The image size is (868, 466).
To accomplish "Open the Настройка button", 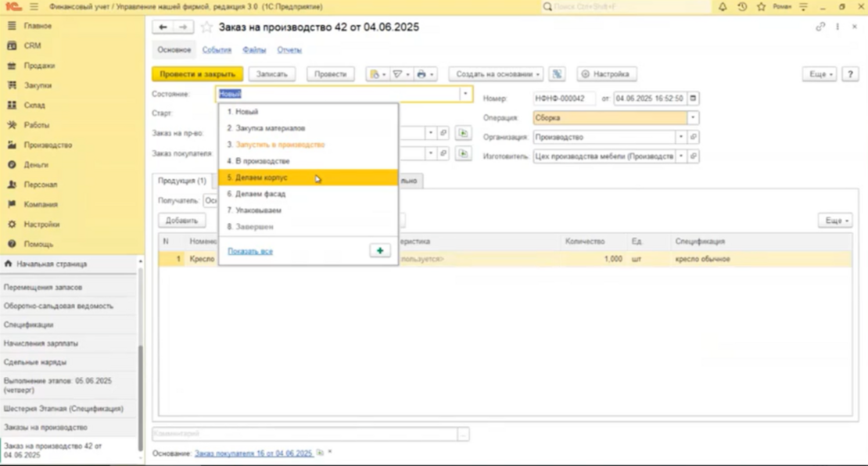I will tap(606, 74).
